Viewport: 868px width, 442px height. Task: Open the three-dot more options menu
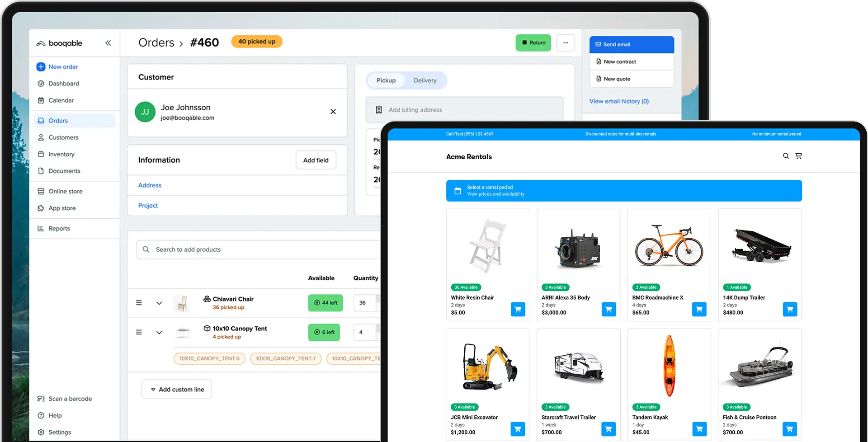point(566,42)
